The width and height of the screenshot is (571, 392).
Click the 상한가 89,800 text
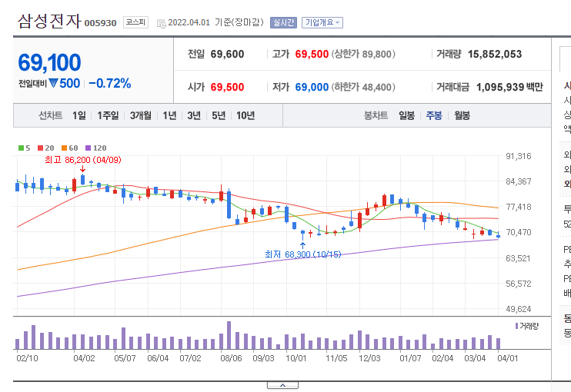point(363,54)
